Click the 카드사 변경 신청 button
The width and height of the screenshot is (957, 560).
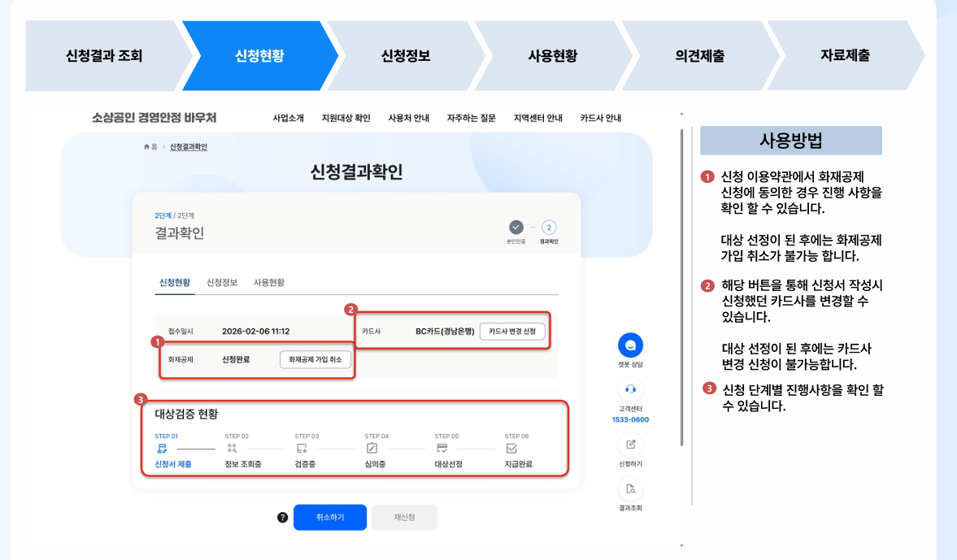pyautogui.click(x=512, y=332)
